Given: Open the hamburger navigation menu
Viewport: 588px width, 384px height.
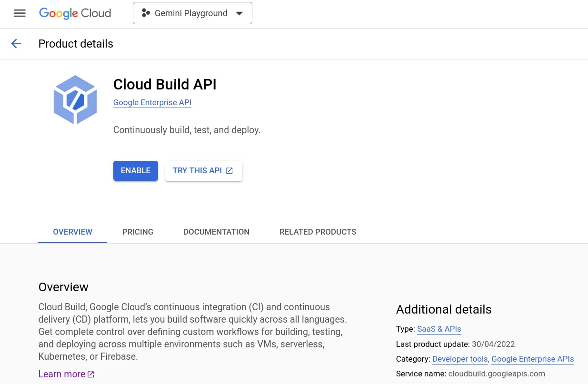Looking at the screenshot, I should [20, 13].
